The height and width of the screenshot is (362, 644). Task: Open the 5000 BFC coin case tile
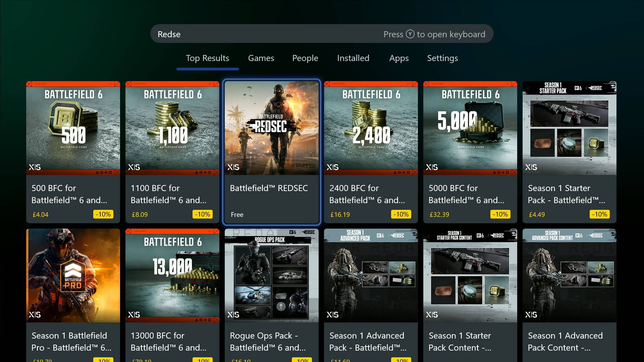(470, 152)
